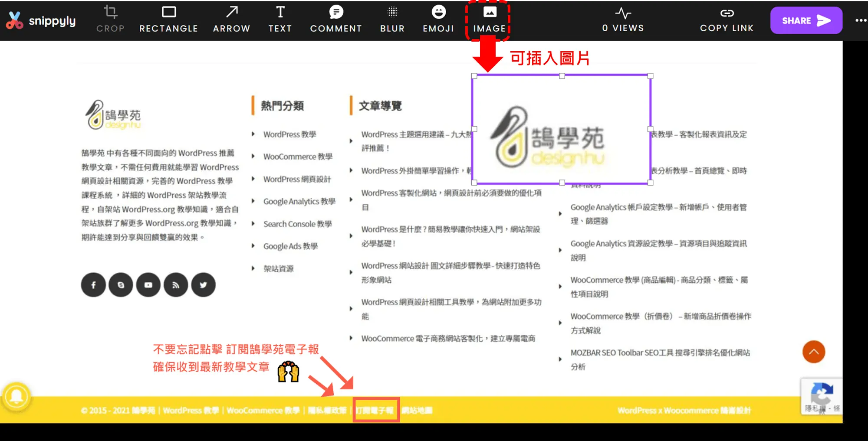The height and width of the screenshot is (441, 868).
Task: Select the red 可插入圖片 annotation text
Action: [x=549, y=58]
